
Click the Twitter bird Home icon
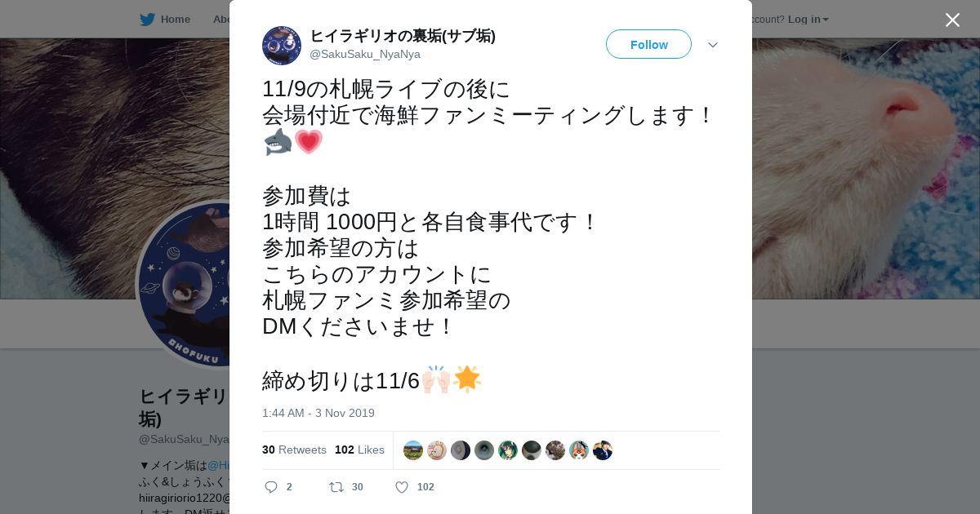147,19
